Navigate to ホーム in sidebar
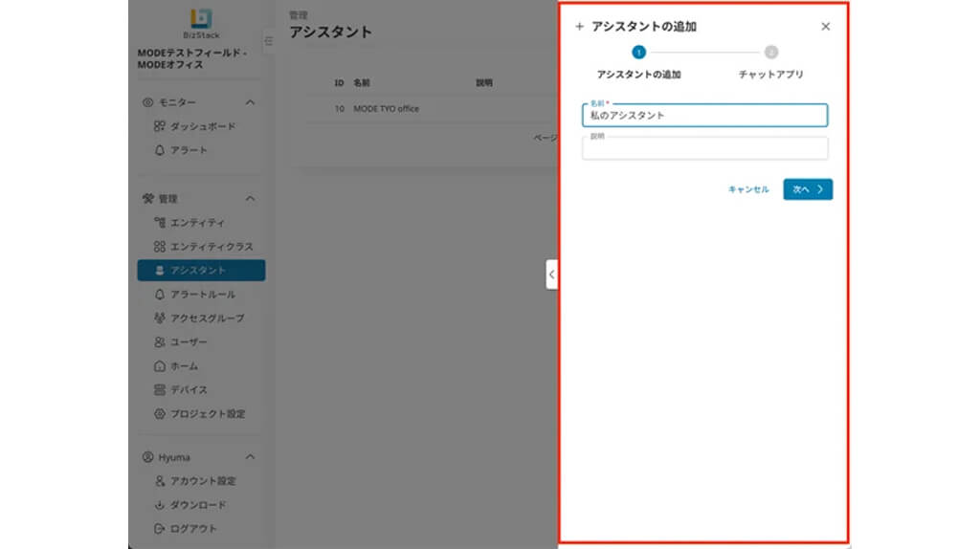 point(184,366)
